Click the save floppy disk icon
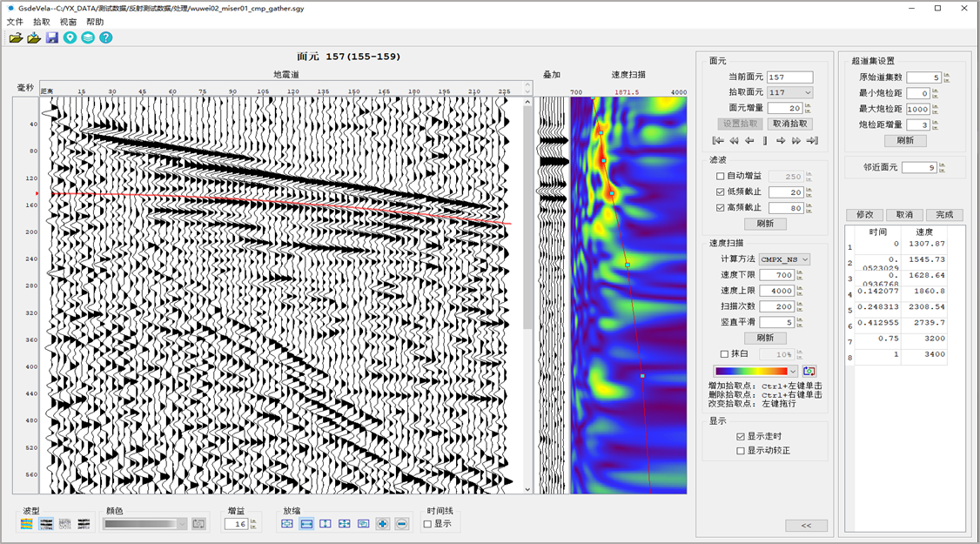Image resolution: width=980 pixels, height=544 pixels. tap(52, 37)
